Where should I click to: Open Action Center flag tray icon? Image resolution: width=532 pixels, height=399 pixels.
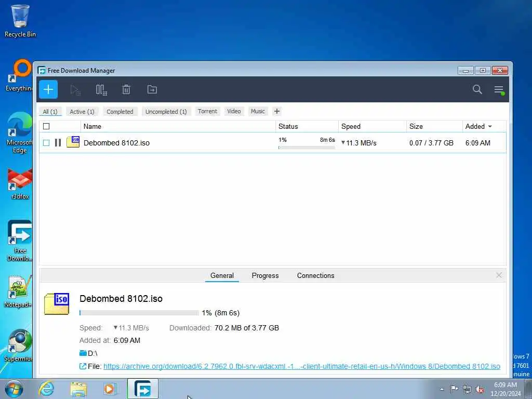pyautogui.click(x=454, y=389)
